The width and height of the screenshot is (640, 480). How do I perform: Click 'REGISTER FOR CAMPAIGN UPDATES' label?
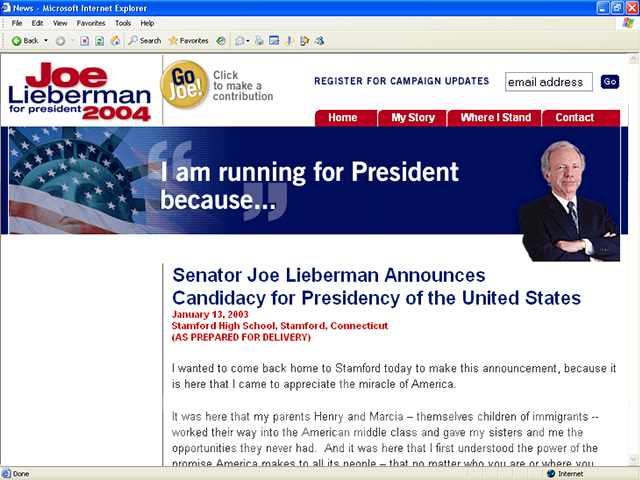click(402, 81)
